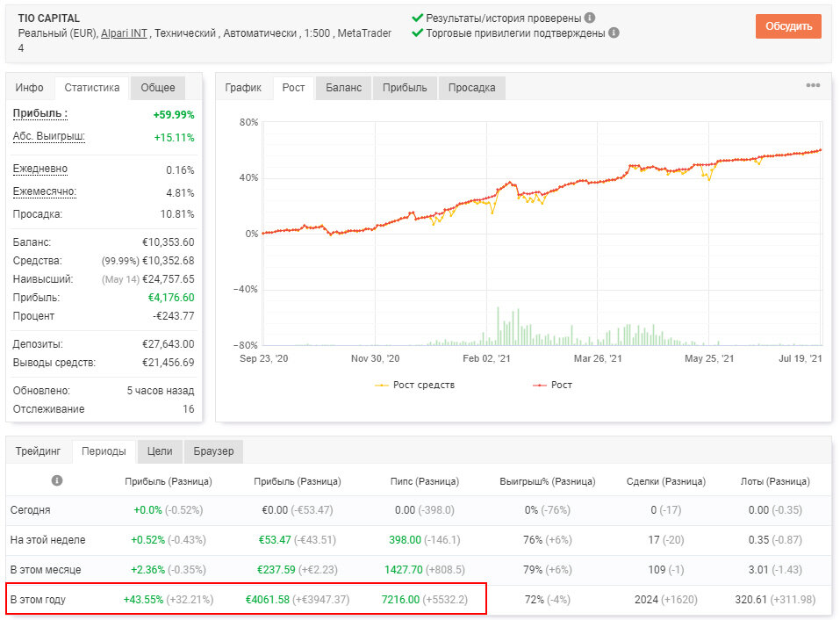Viewport: 840px width, 620px height.
Task: Click the 320.61 yearly lots cell
Action: [x=775, y=599]
